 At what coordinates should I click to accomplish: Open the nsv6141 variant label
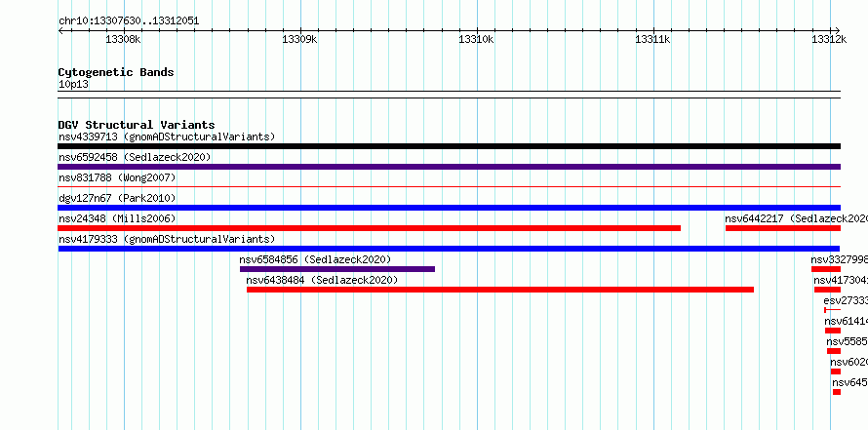(x=846, y=321)
